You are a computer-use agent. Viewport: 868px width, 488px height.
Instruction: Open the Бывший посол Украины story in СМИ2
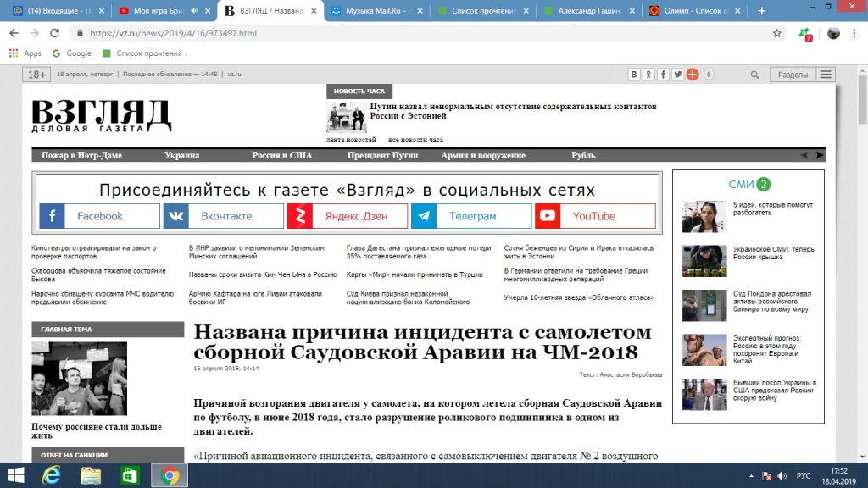coord(775,390)
